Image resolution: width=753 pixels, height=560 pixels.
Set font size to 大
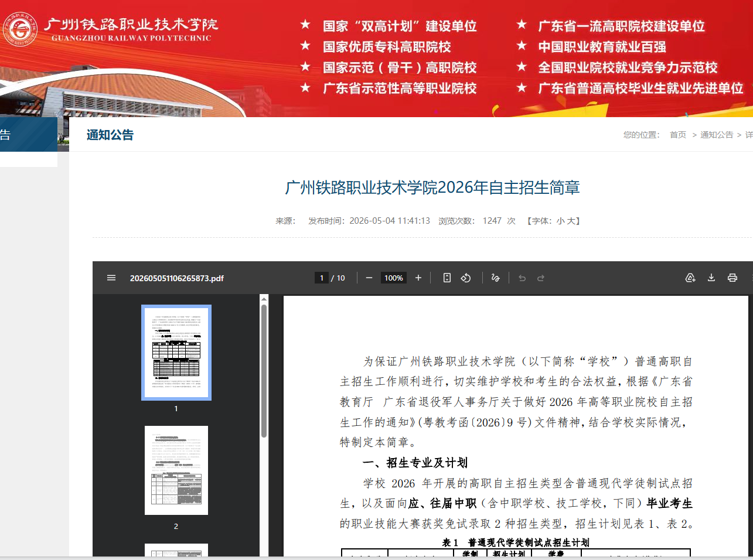point(571,221)
